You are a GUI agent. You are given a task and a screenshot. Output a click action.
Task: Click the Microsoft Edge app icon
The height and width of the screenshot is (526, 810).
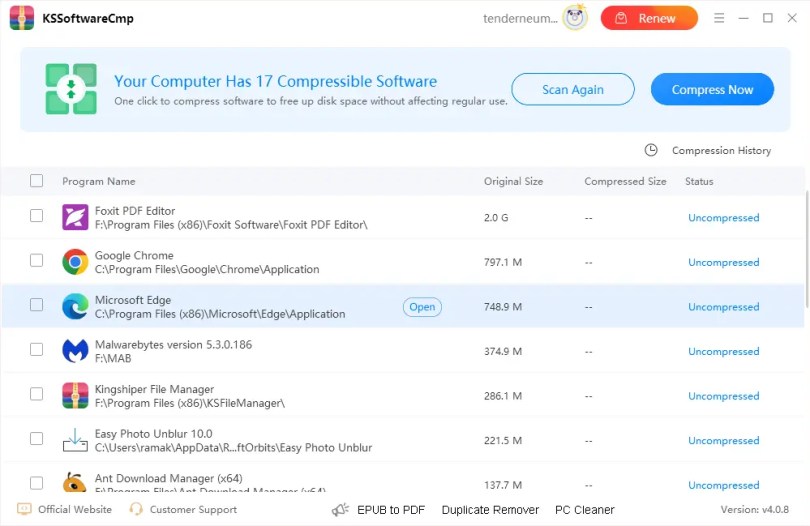[75, 306]
